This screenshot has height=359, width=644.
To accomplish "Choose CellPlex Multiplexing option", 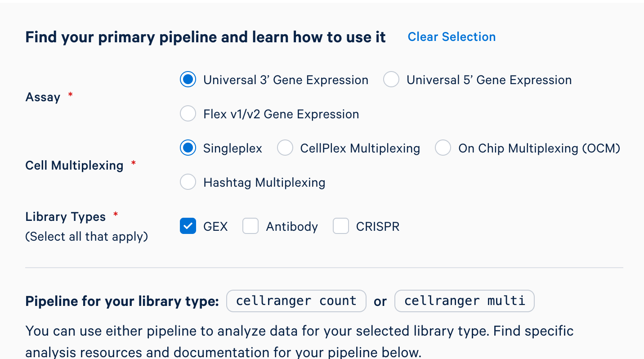I will click(x=285, y=148).
